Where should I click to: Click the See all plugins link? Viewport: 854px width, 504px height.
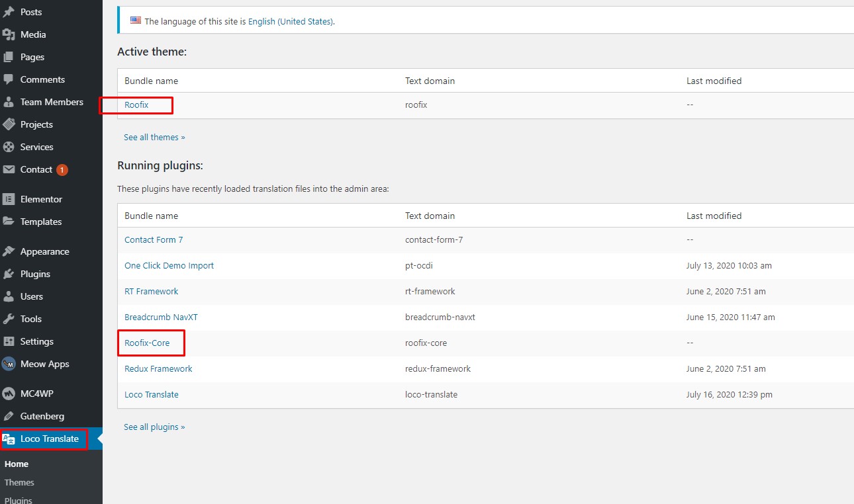[x=154, y=427]
